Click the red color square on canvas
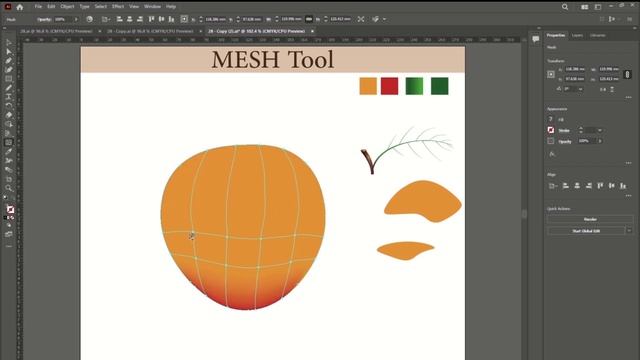 tap(389, 86)
